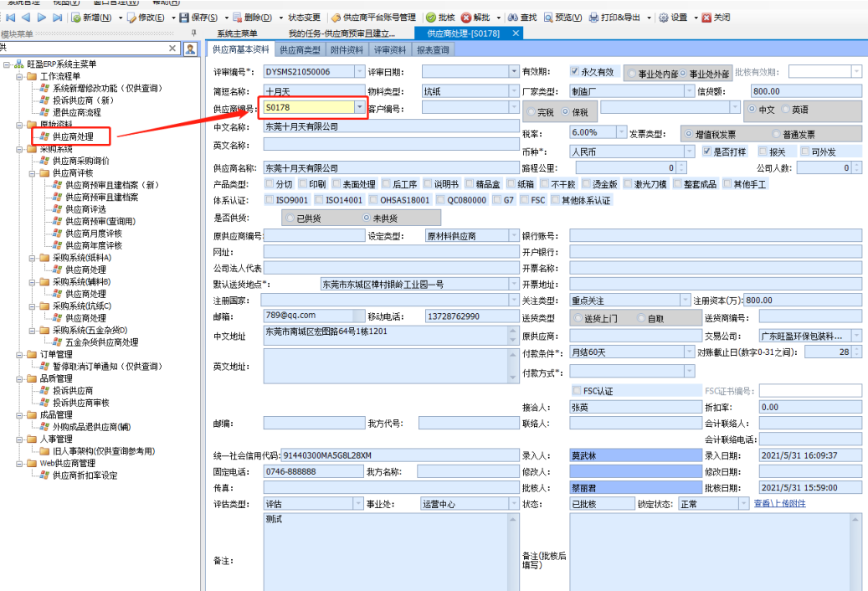Screen dimensions: 868x591
Task: Open the 物料类型 dropdown
Action: point(514,90)
